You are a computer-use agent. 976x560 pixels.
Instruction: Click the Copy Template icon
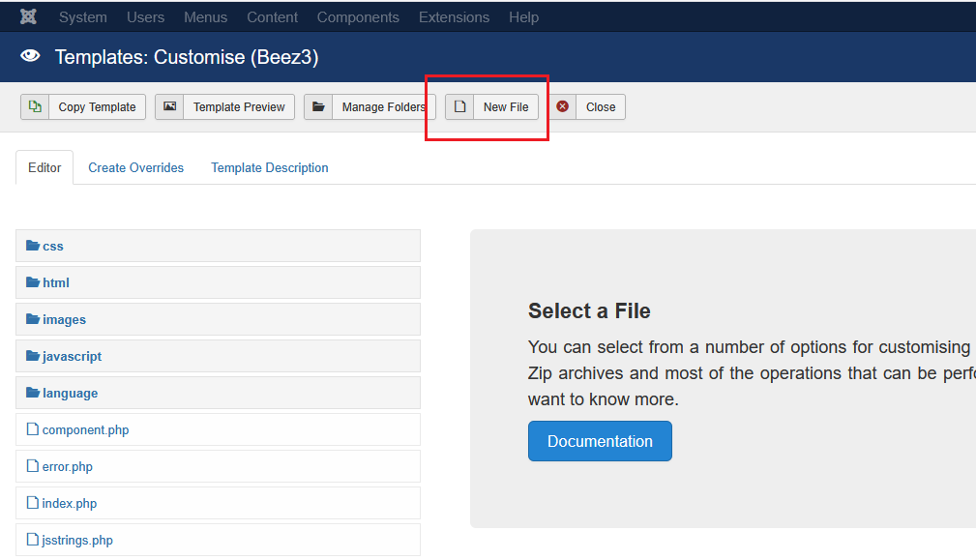pyautogui.click(x=35, y=107)
